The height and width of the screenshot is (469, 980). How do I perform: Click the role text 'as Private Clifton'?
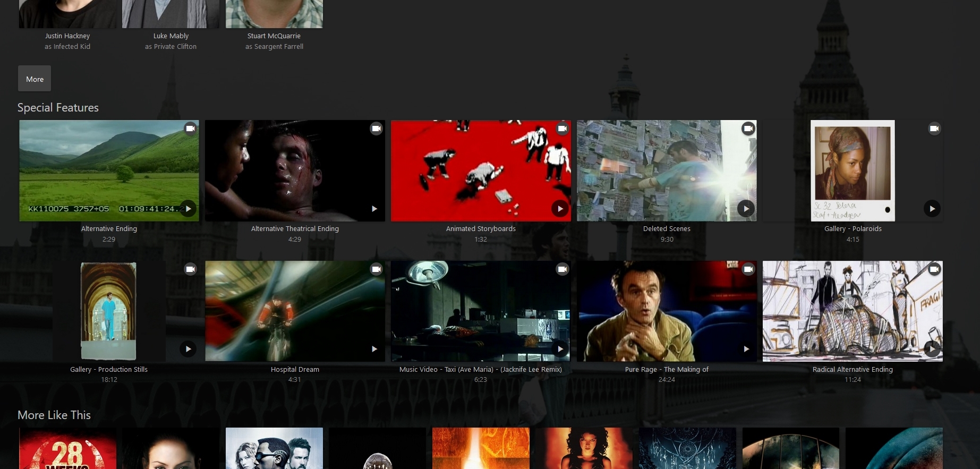[x=171, y=47]
